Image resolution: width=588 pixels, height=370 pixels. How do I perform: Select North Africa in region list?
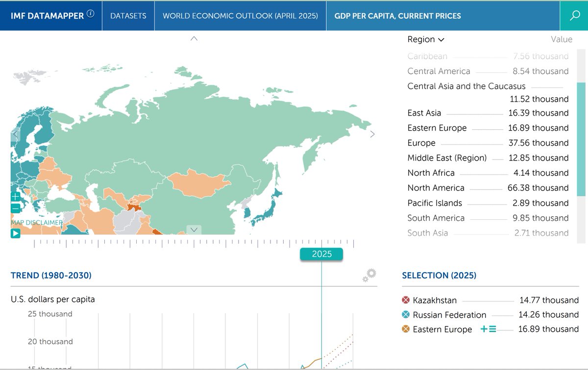click(488, 173)
